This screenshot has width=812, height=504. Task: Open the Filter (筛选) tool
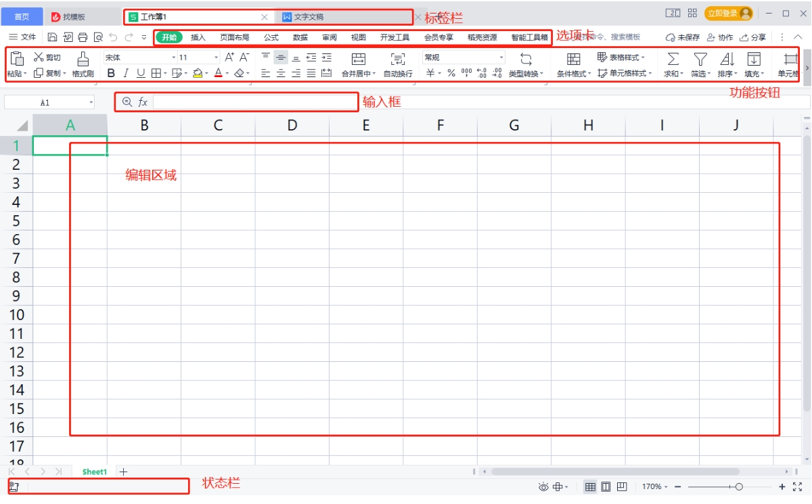tap(699, 60)
